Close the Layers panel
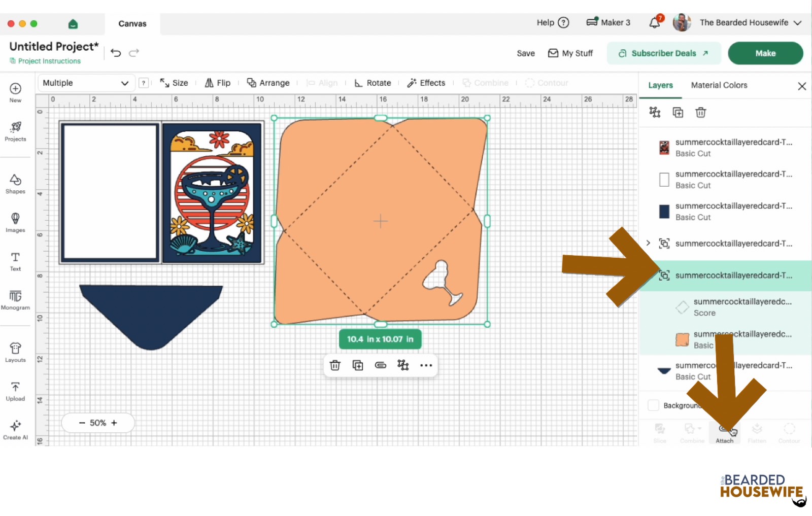Viewport: 812px width, 516px height. tap(802, 86)
